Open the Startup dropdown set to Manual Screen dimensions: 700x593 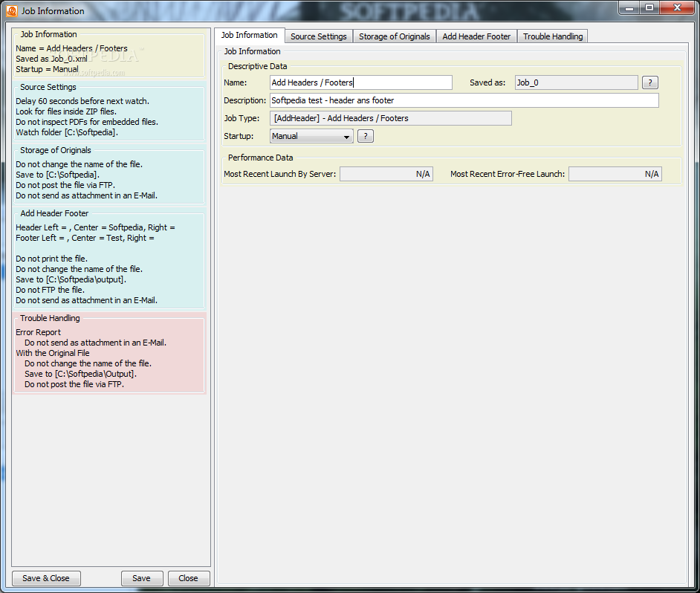click(311, 136)
